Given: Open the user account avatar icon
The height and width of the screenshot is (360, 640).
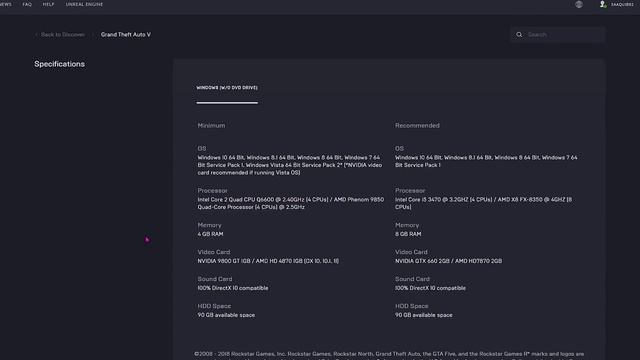Looking at the screenshot, I should click(x=603, y=4).
